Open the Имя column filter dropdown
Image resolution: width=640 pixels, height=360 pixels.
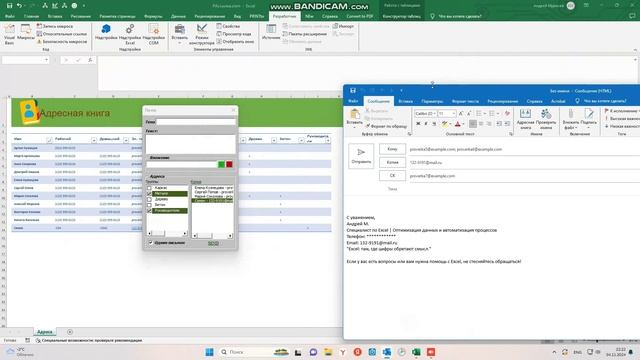click(49, 140)
